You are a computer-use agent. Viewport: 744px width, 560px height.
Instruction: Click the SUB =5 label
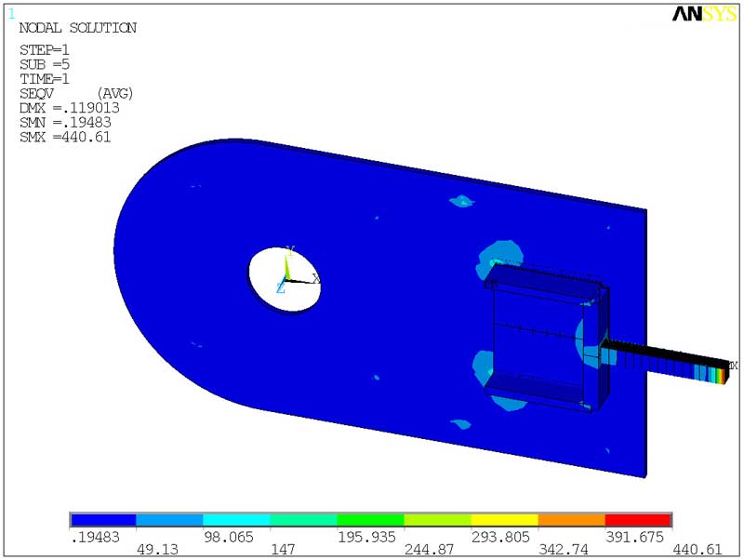point(44,64)
